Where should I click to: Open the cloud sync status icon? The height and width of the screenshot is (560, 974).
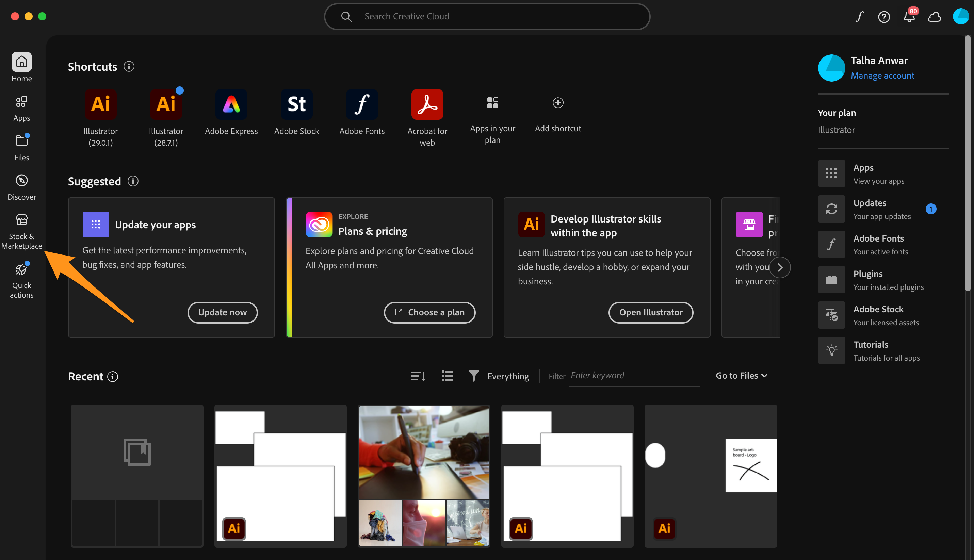click(935, 17)
